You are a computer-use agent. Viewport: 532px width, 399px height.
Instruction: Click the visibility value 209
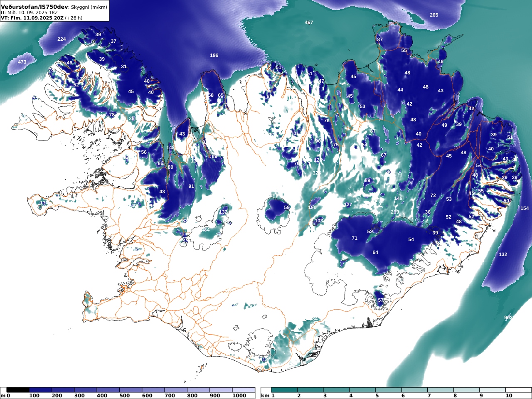point(395,212)
